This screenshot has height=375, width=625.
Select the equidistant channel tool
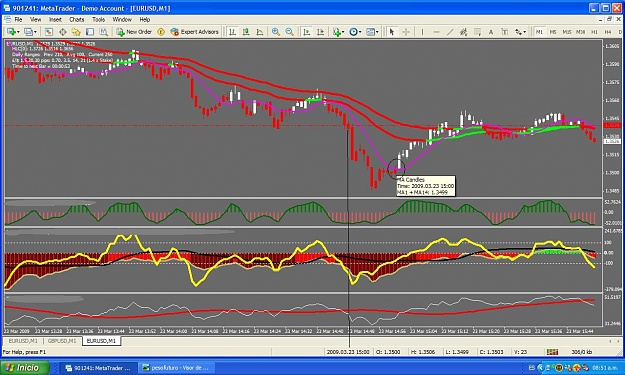coord(464,32)
